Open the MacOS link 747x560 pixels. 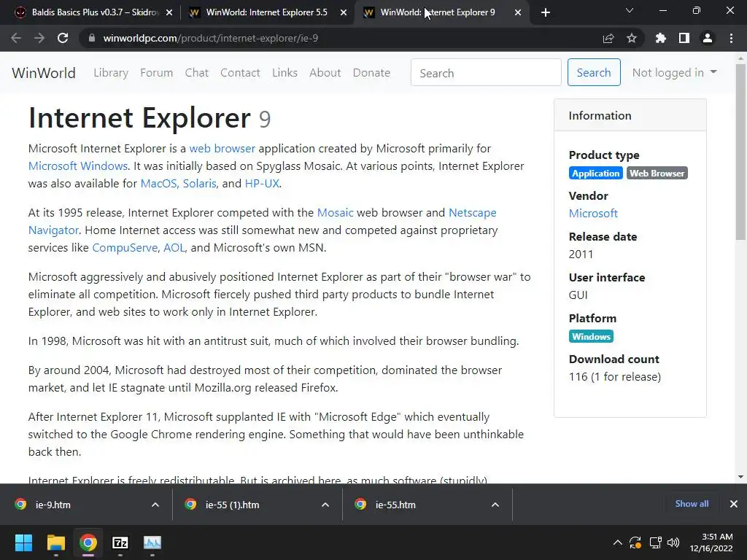click(x=158, y=184)
